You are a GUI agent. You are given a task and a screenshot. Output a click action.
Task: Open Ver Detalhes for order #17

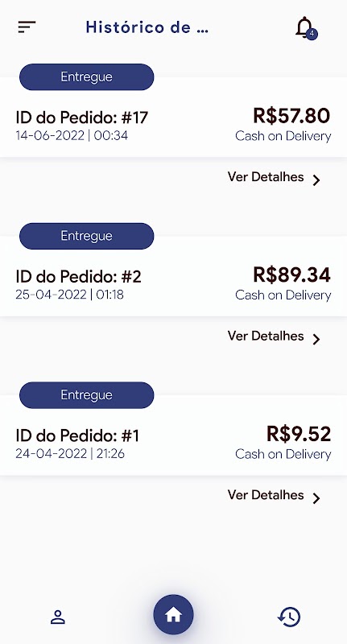[x=266, y=177]
